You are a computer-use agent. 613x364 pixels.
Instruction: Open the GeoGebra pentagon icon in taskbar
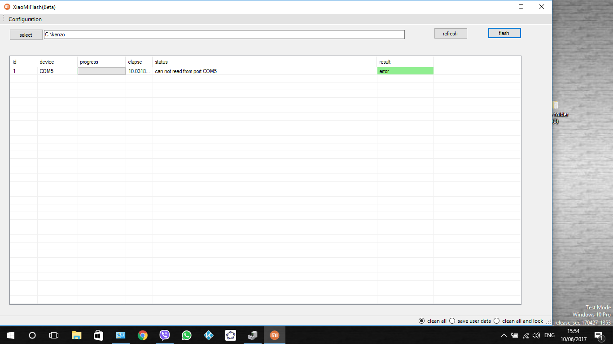[x=231, y=335]
